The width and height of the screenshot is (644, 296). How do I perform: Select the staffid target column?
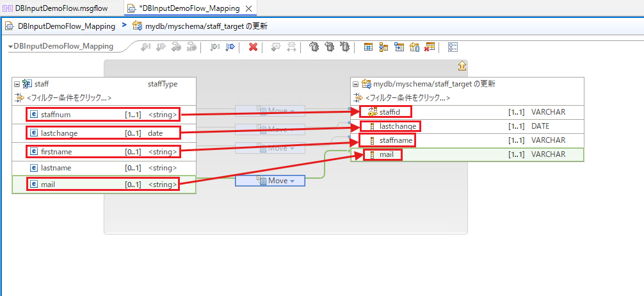pos(467,112)
